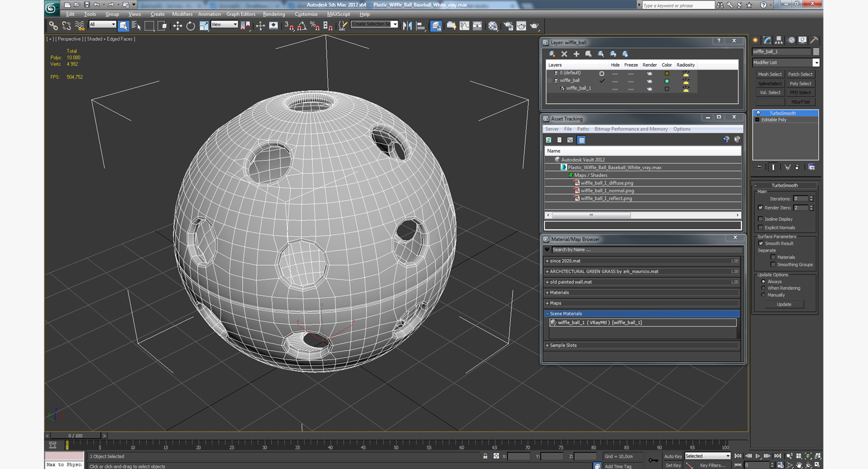Choose the Select and Move tool
Viewport: 868px width, 469px height.
177,26
